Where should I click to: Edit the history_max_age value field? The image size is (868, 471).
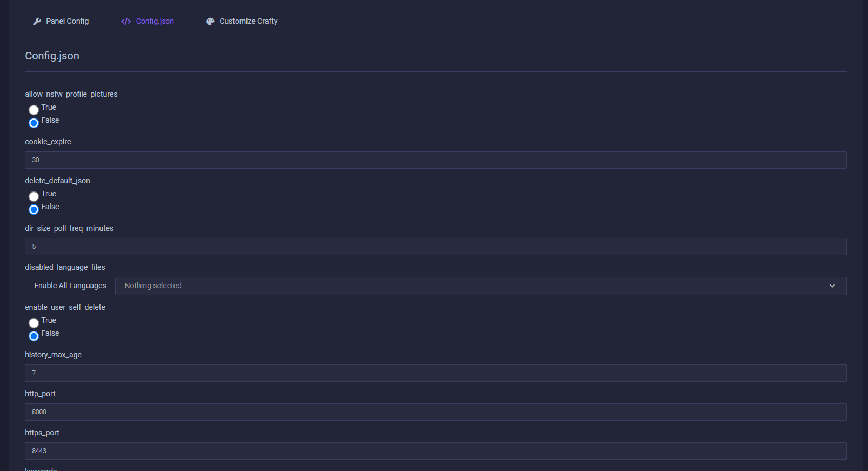(436, 373)
